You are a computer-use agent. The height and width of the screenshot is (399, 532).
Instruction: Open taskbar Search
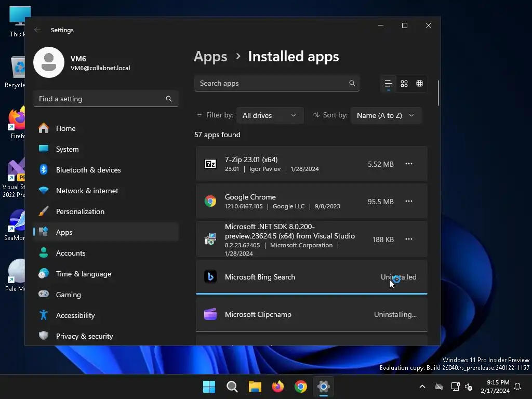point(232,387)
